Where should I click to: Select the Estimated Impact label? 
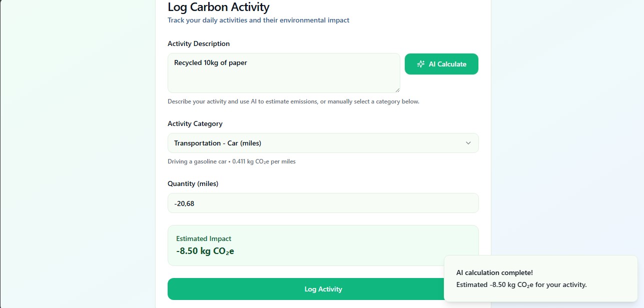[x=204, y=238]
